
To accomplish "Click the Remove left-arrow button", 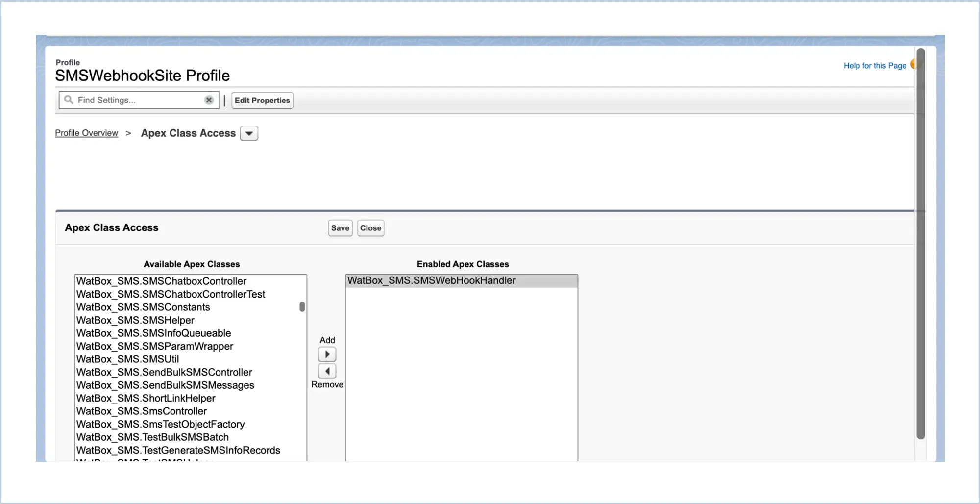I will point(327,371).
